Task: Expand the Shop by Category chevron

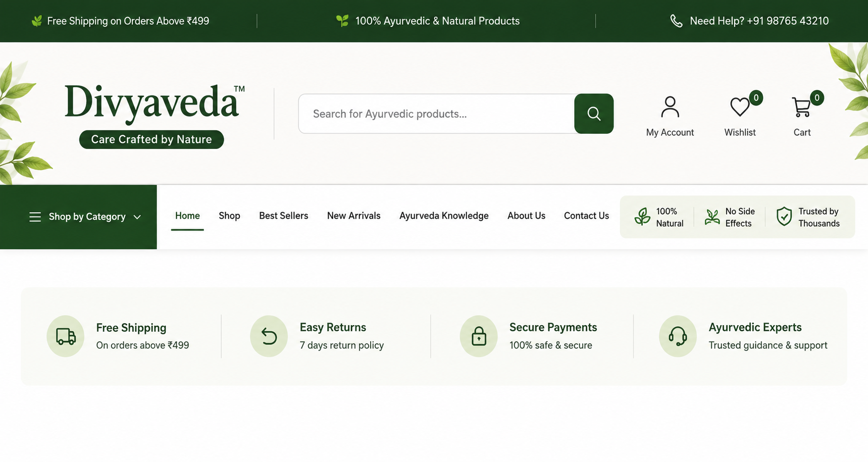Action: coord(137,217)
